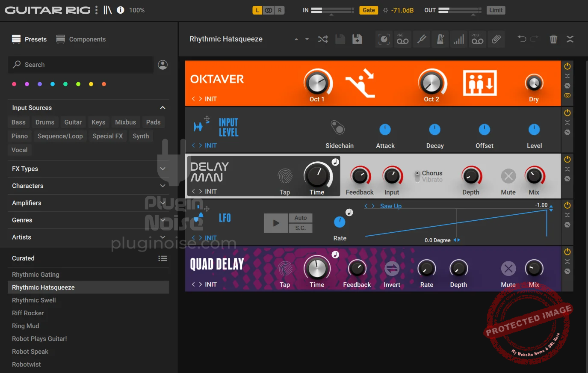Click the shuffle preset icon

pyautogui.click(x=323, y=39)
